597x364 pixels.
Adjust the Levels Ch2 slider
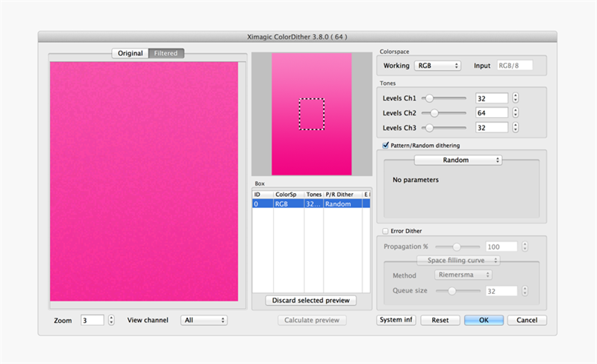click(443, 113)
